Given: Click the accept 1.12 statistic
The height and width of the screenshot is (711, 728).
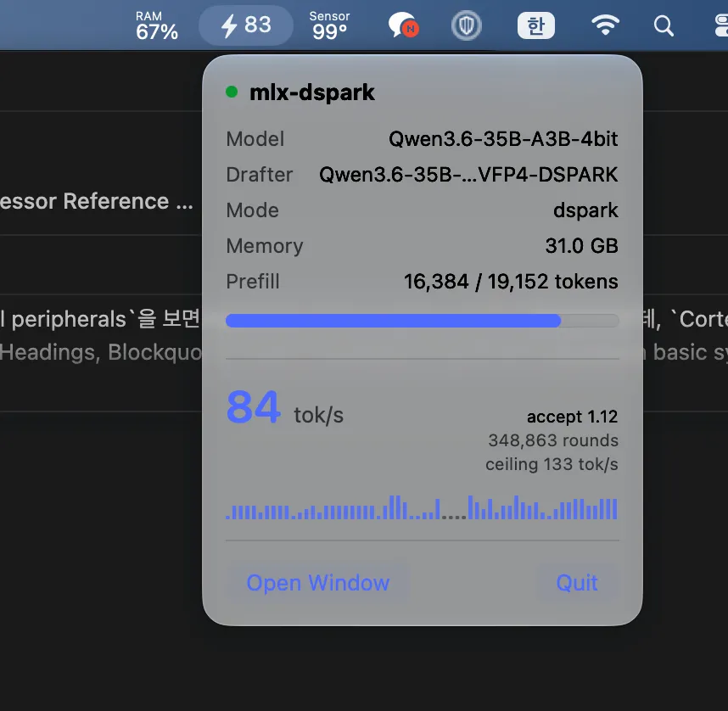Looking at the screenshot, I should click(x=572, y=417).
